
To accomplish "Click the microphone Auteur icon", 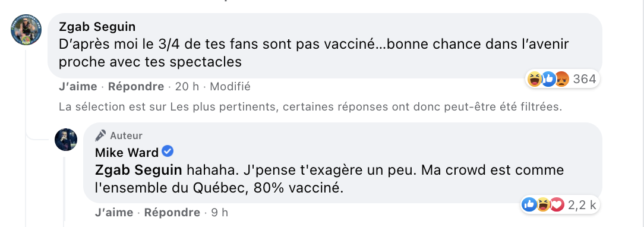I will pos(100,135).
